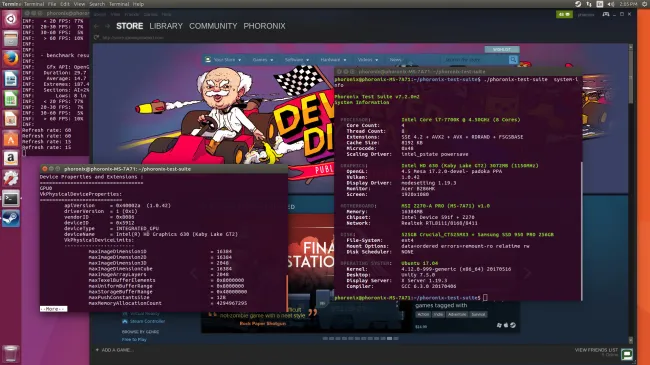Click the Action tag on featured game
This screenshot has height=365, width=650.
tap(423, 314)
